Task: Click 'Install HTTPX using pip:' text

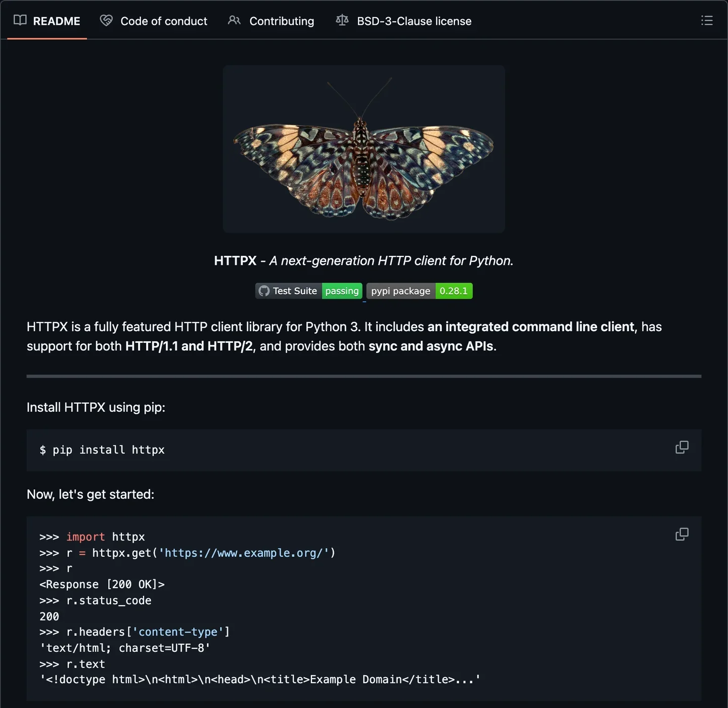Action: tap(96, 408)
